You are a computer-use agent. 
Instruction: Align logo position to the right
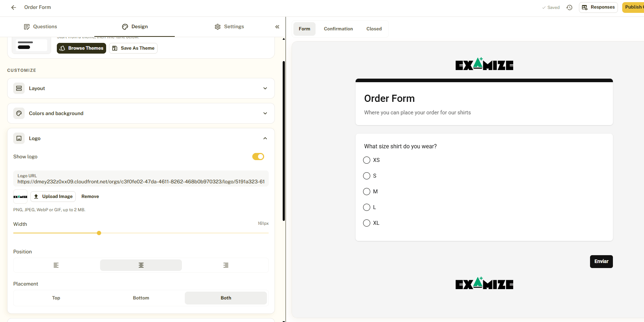pos(226,265)
